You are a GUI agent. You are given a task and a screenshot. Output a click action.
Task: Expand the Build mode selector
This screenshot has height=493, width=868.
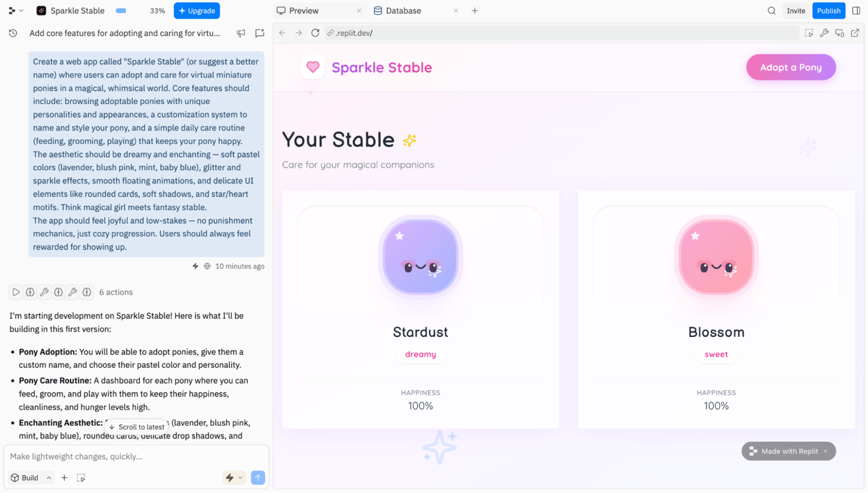31,478
